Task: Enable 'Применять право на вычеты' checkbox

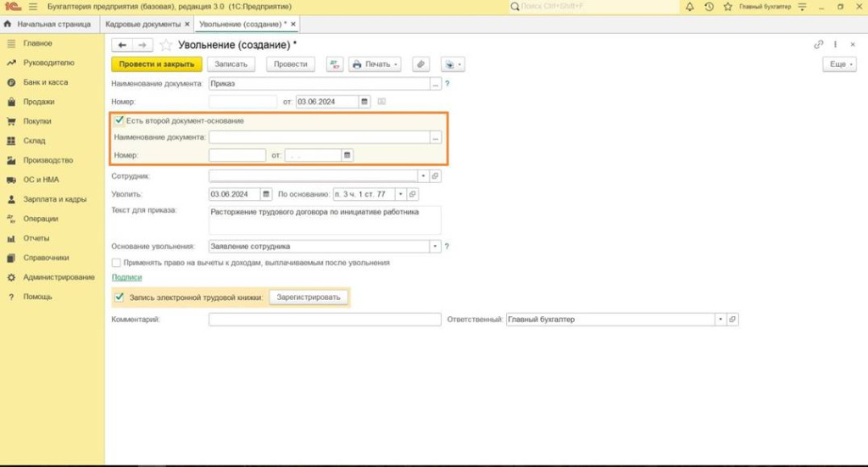Action: tap(116, 263)
